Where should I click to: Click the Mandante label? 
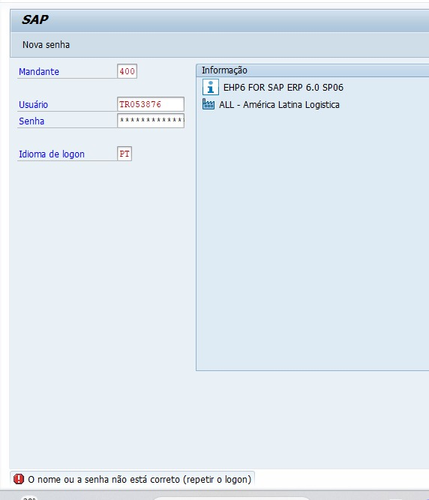39,72
